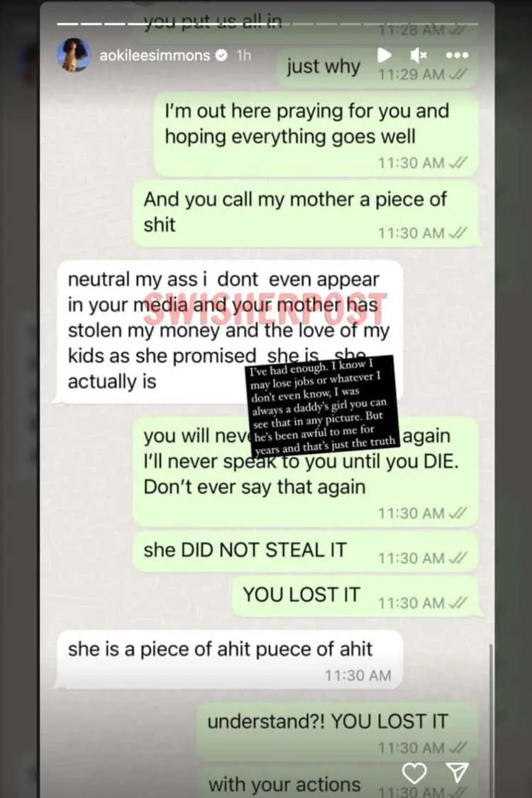Open the aokileesimmons profile picture

click(74, 55)
